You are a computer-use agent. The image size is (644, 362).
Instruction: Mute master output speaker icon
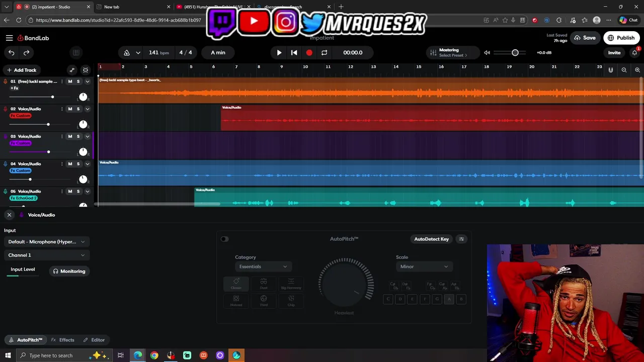tap(487, 52)
